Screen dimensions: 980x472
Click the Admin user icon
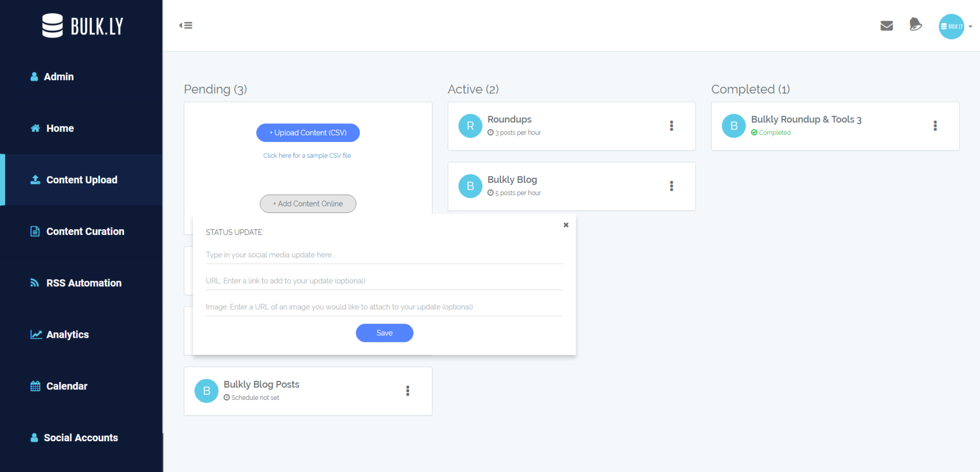[34, 76]
